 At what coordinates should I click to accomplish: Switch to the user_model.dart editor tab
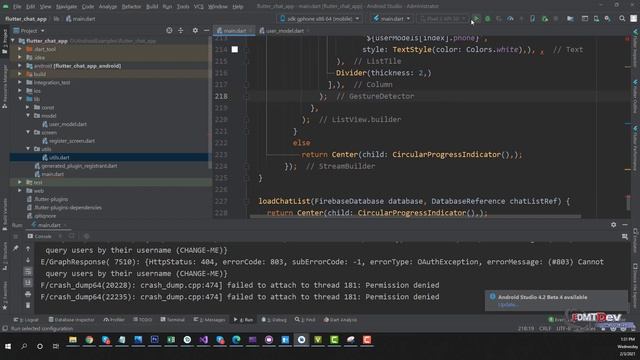(284, 31)
